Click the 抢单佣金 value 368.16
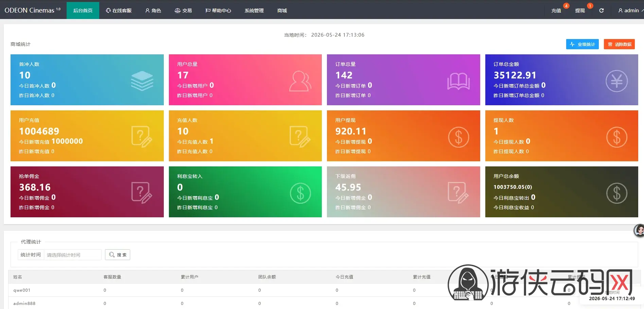Screen dimensions: 644x309 (x=35, y=187)
